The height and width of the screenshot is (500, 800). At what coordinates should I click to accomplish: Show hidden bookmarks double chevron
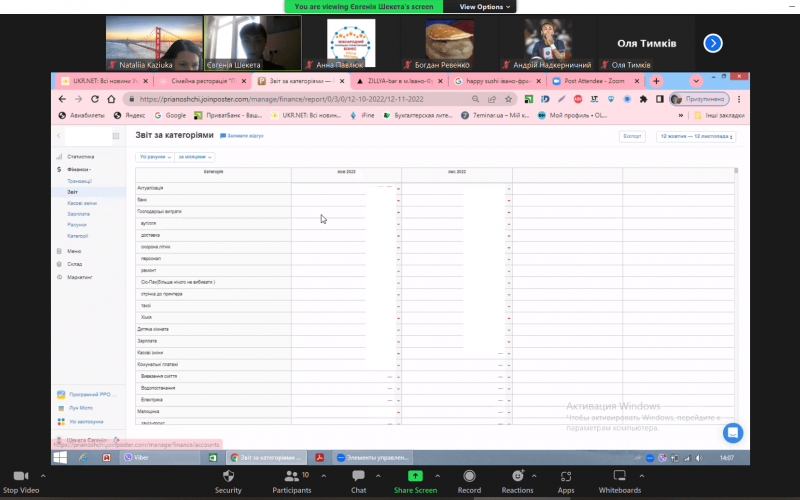tap(681, 116)
